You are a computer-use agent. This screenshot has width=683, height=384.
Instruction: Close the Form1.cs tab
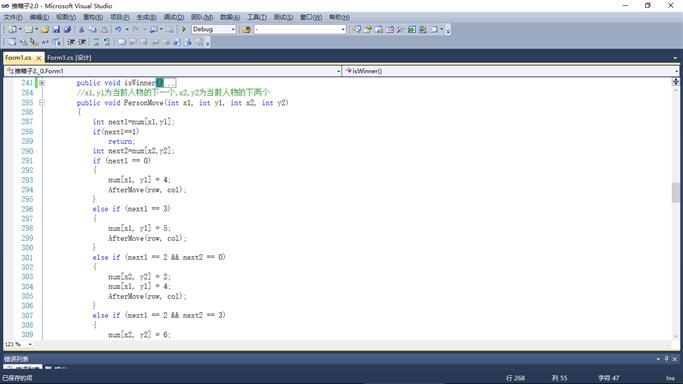pos(39,57)
